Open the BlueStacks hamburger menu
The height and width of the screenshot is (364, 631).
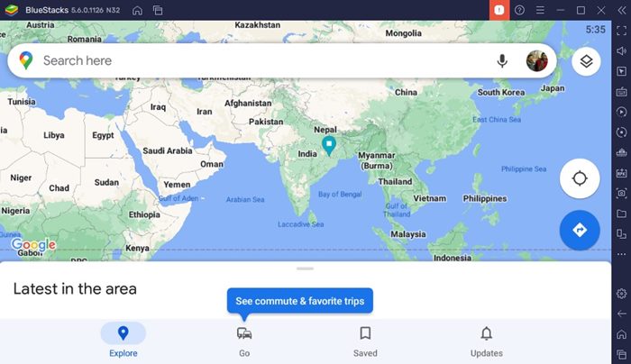(540, 10)
